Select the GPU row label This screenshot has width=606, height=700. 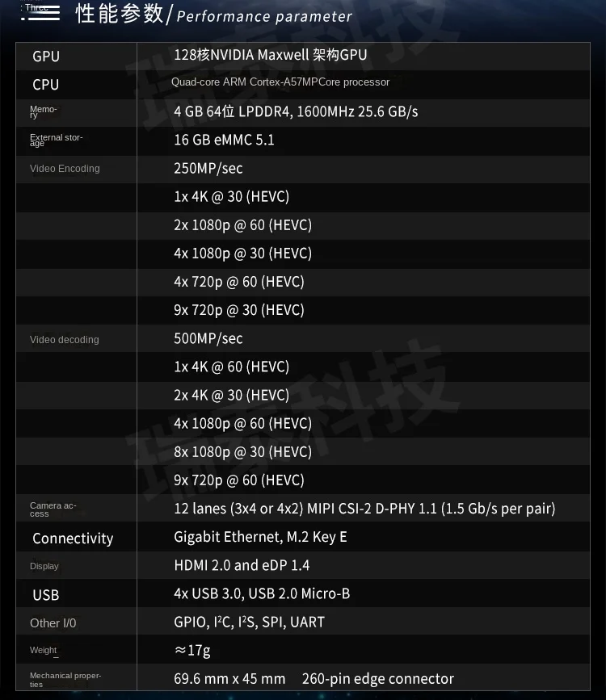(x=46, y=57)
